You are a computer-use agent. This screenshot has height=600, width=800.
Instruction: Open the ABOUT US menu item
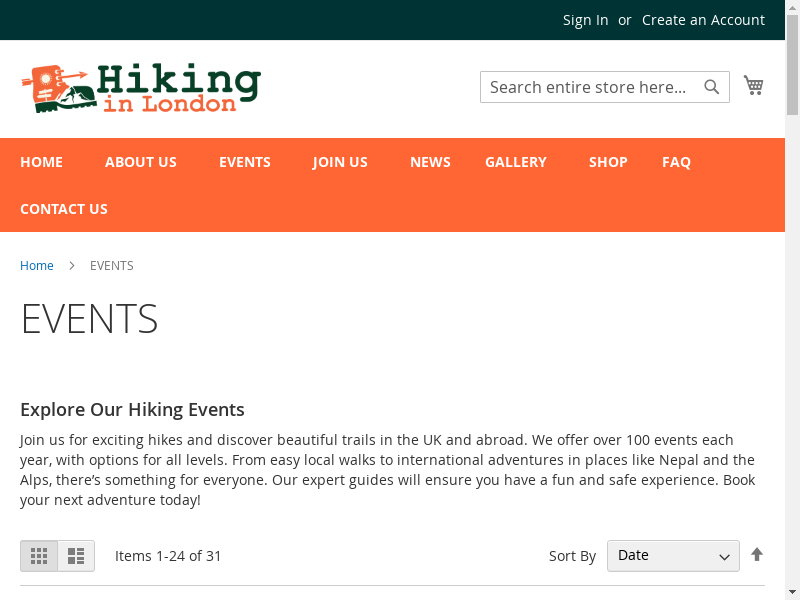pyautogui.click(x=141, y=162)
